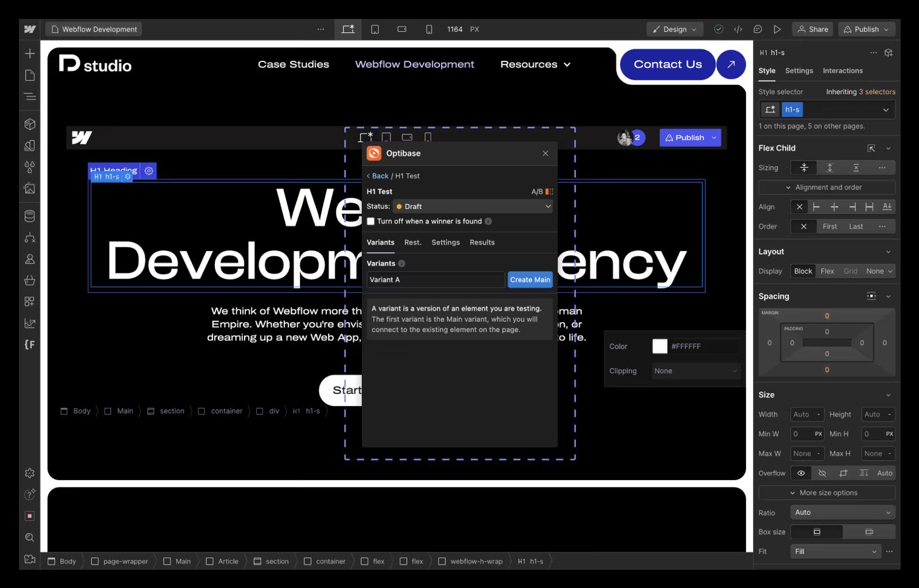This screenshot has width=919, height=588.
Task: Open the code export icon
Action: coord(738,29)
